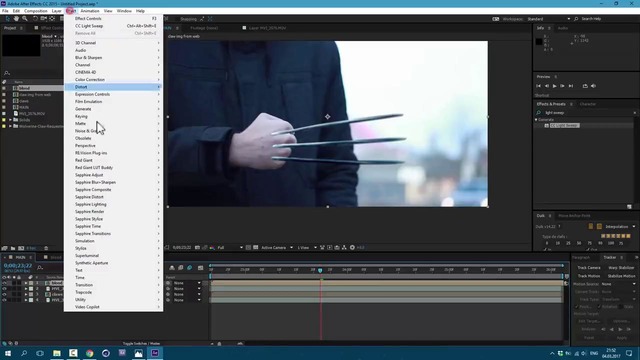The image size is (640, 360).
Task: Click Toggle Switches / Modes button
Action: (x=142, y=344)
